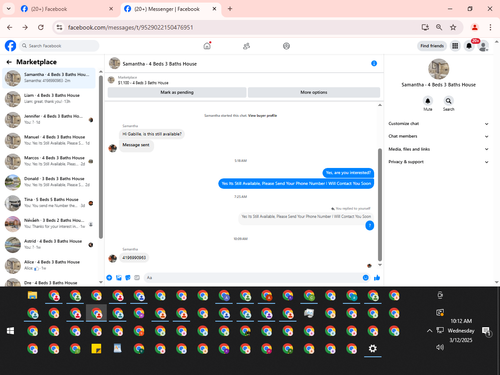Open Astrid's conversation in chat list
Image resolution: width=500 pixels, height=375 pixels.
click(x=49, y=245)
